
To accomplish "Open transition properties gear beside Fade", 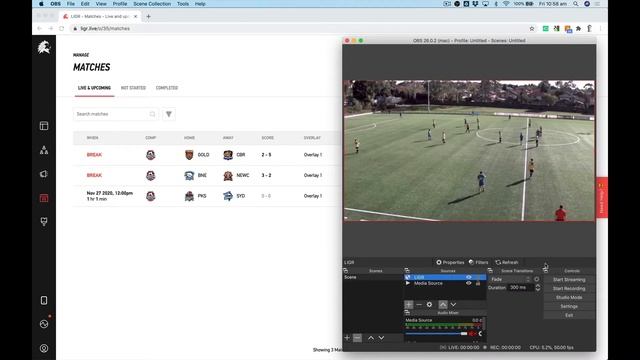I will (x=537, y=279).
